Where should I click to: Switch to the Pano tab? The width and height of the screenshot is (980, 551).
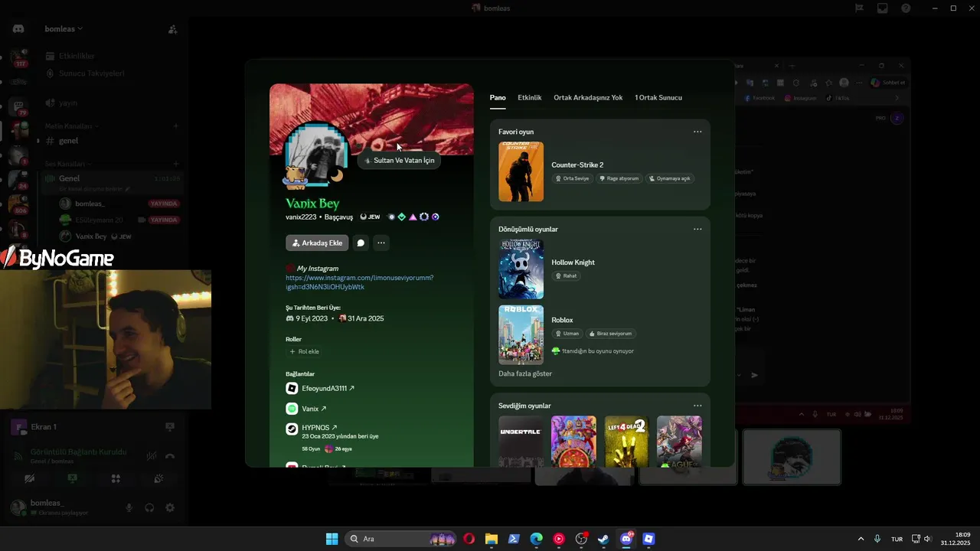pos(498,98)
